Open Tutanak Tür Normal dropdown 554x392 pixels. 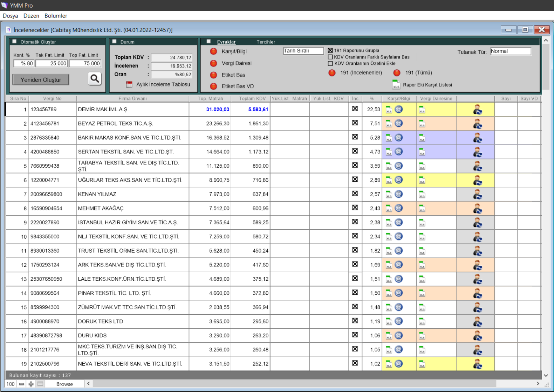511,51
